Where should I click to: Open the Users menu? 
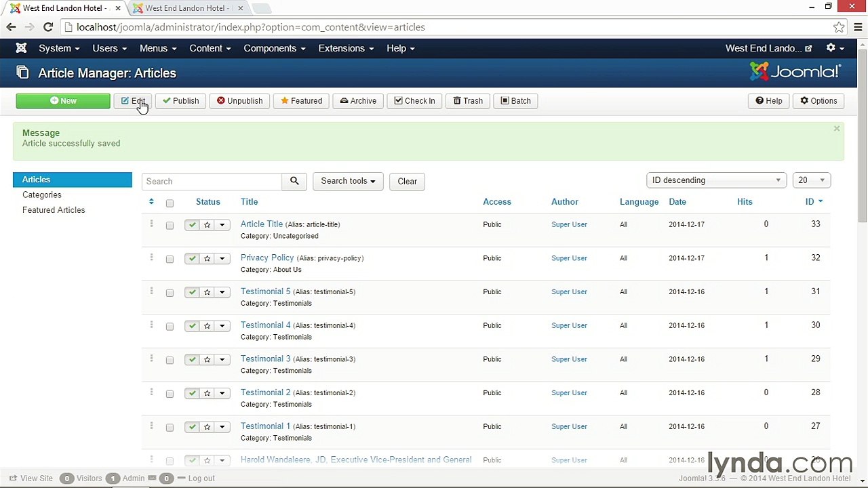tap(109, 48)
